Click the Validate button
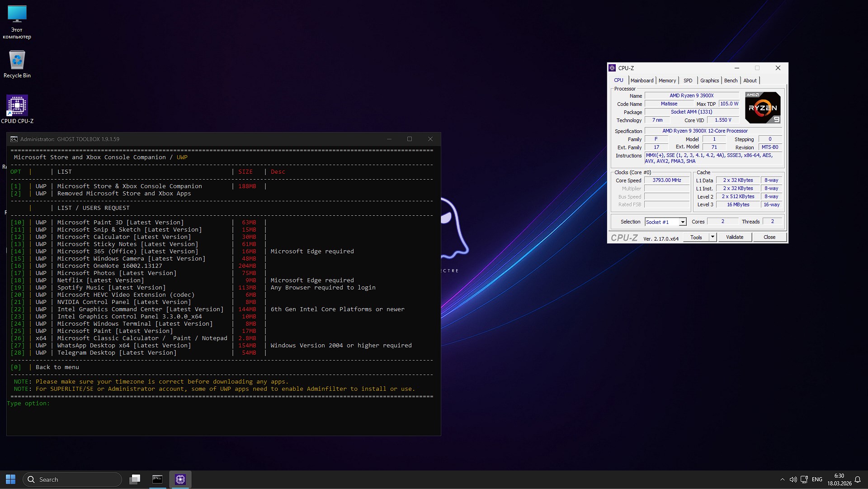Viewport: 868px width, 489px height. pos(735,237)
